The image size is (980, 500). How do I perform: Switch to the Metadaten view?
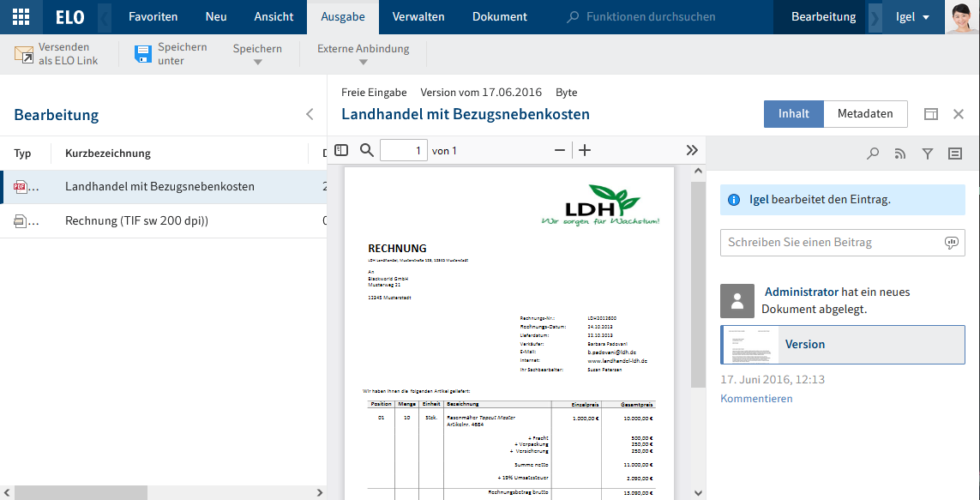point(865,113)
